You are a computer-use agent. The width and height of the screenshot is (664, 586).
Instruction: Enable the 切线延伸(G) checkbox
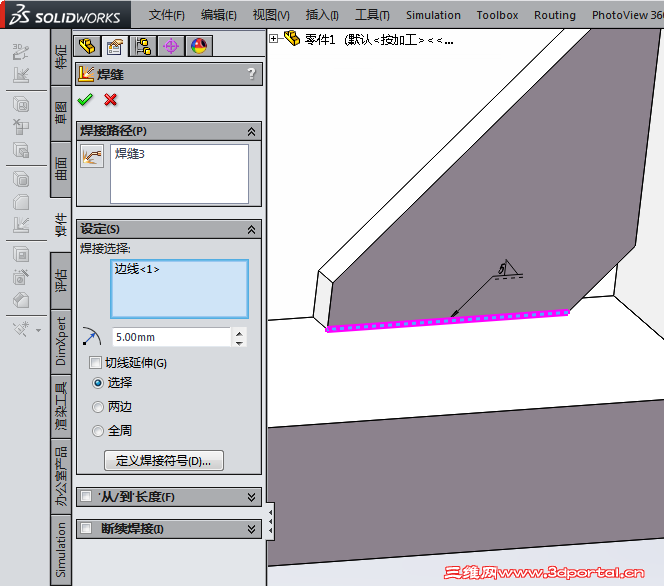pos(95,362)
